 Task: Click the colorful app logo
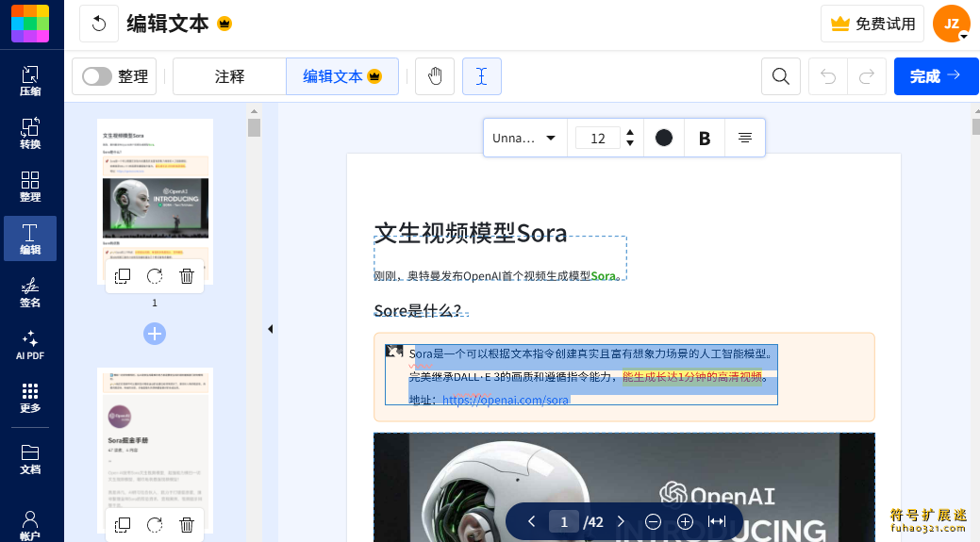[30, 24]
